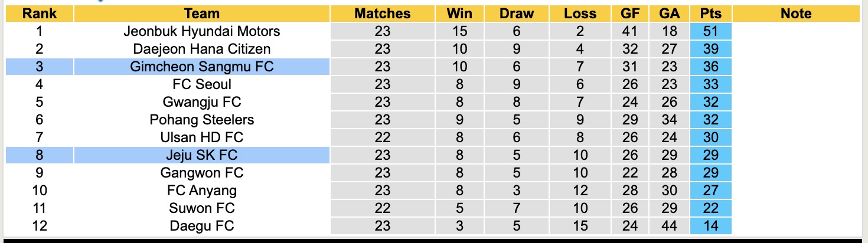
Task: Open the FC Seoul team entry
Action: tap(201, 84)
